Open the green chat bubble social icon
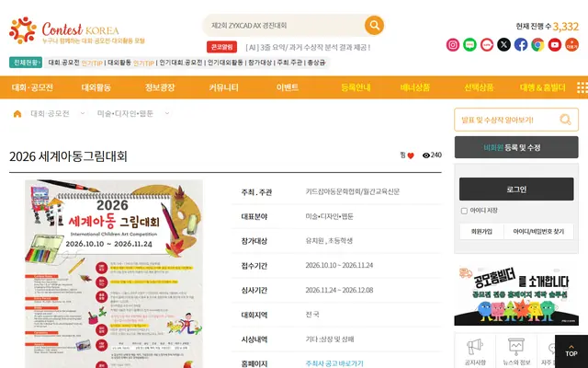 469,45
